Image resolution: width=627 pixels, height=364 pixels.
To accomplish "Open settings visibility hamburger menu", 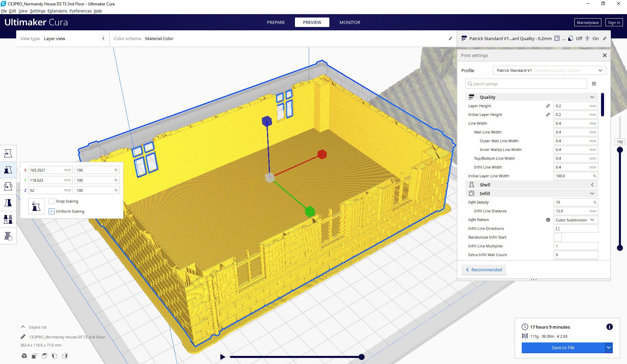I will [594, 84].
